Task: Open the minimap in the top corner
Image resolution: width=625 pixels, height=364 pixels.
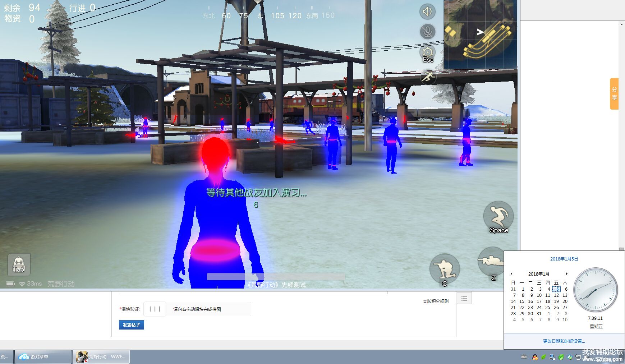Action: [481, 34]
